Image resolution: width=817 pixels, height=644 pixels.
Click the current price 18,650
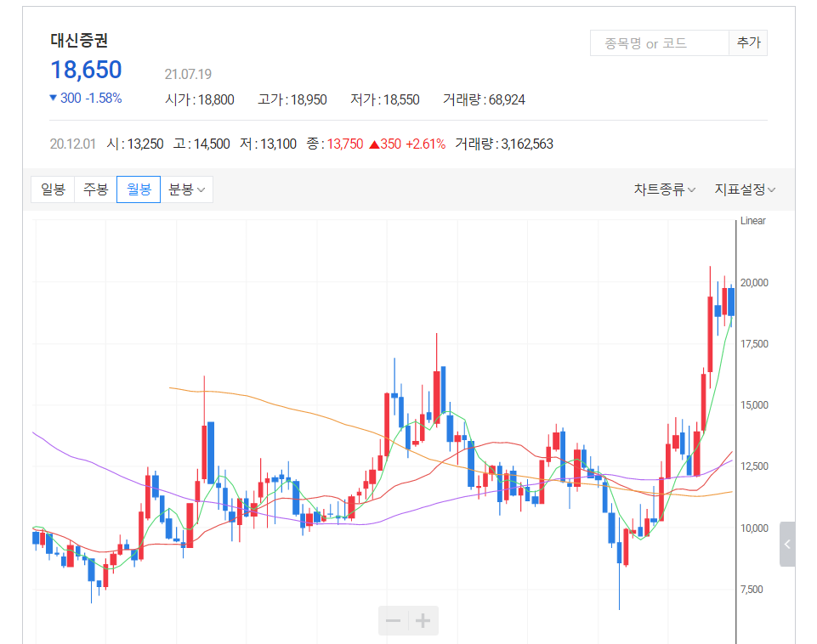click(86, 70)
